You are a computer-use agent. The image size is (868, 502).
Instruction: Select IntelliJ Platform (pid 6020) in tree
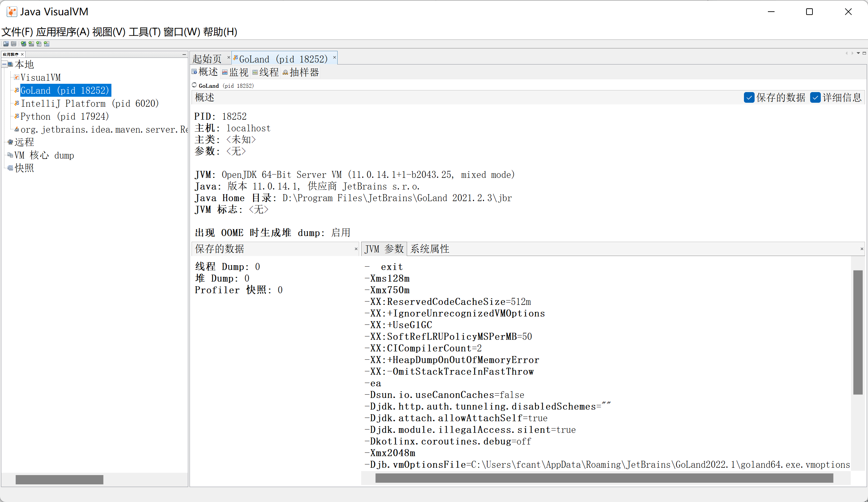click(89, 103)
